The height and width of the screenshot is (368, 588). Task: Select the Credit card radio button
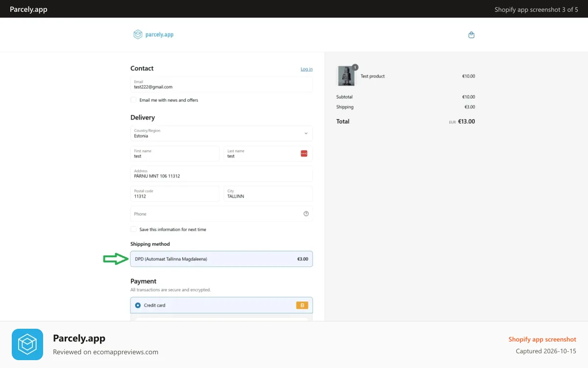(138, 305)
